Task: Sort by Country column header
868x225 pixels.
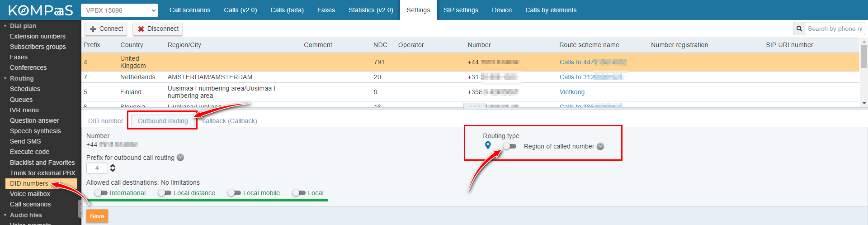Action: coord(132,45)
